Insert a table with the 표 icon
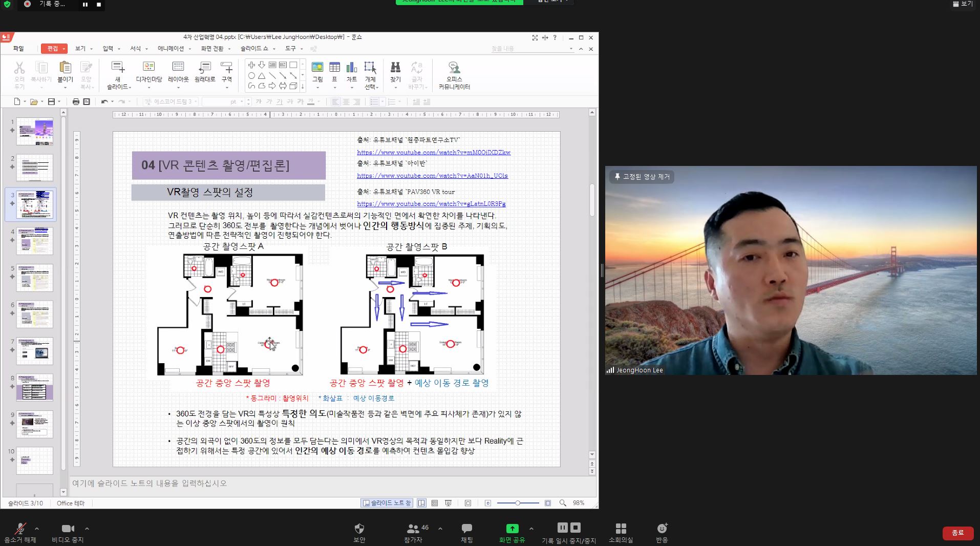980x546 pixels. coord(334,68)
